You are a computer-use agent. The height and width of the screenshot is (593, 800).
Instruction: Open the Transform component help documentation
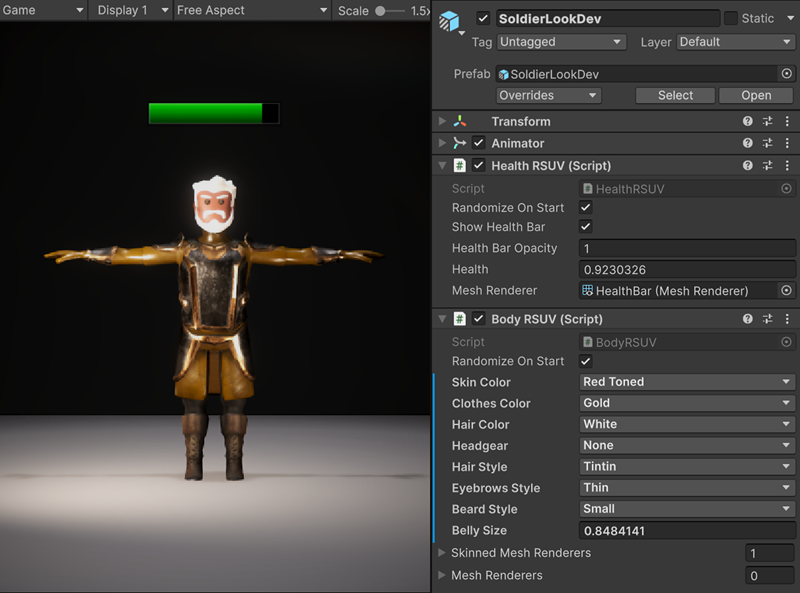click(749, 120)
